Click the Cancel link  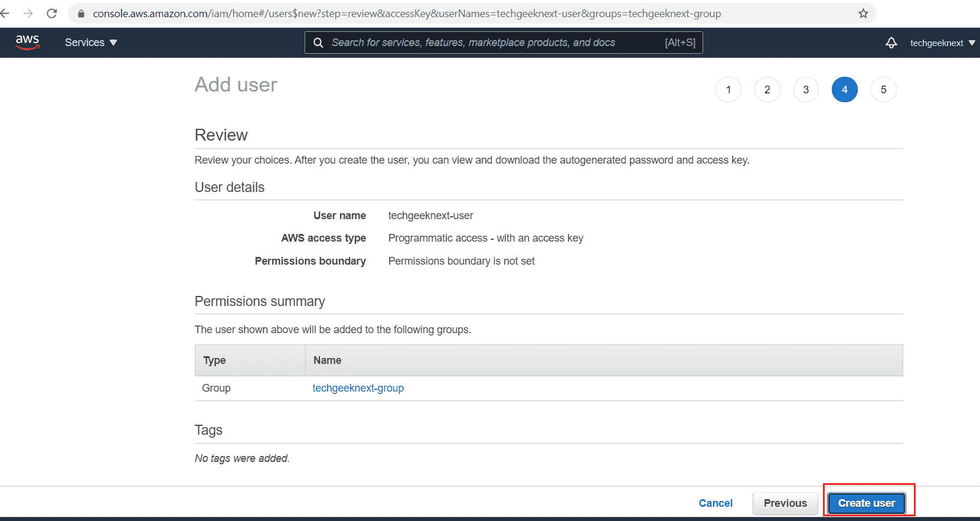(x=716, y=503)
